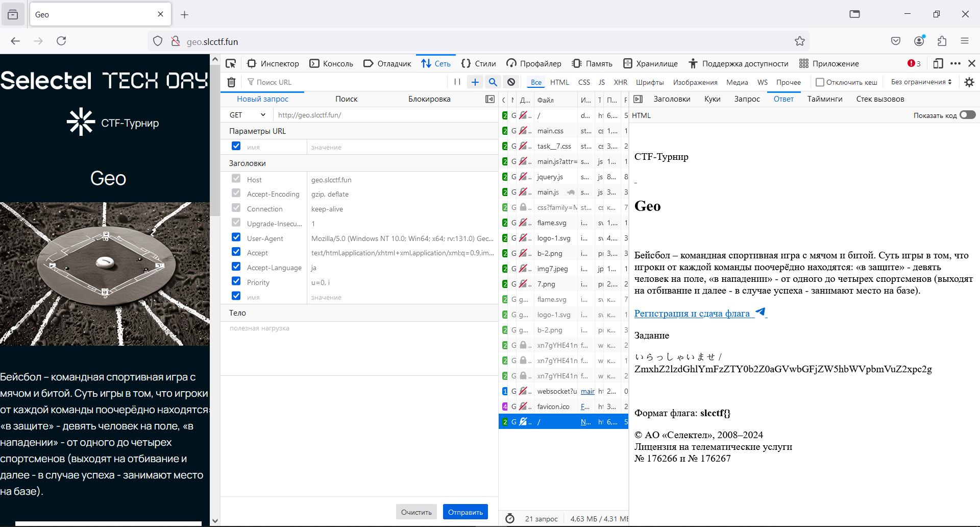Toggle responsive design mode icon
The height and width of the screenshot is (527, 980).
coord(938,63)
